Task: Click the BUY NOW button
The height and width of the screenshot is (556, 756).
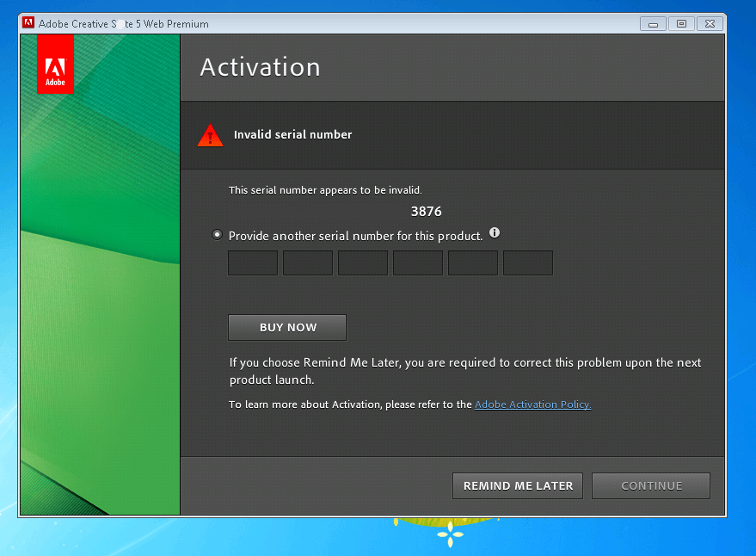Action: pyautogui.click(x=286, y=327)
